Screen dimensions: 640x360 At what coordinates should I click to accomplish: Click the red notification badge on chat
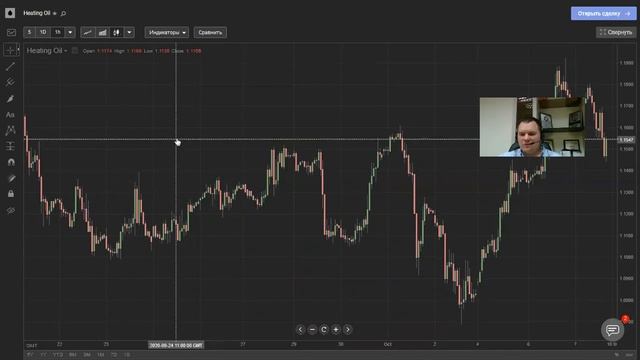tap(625, 319)
